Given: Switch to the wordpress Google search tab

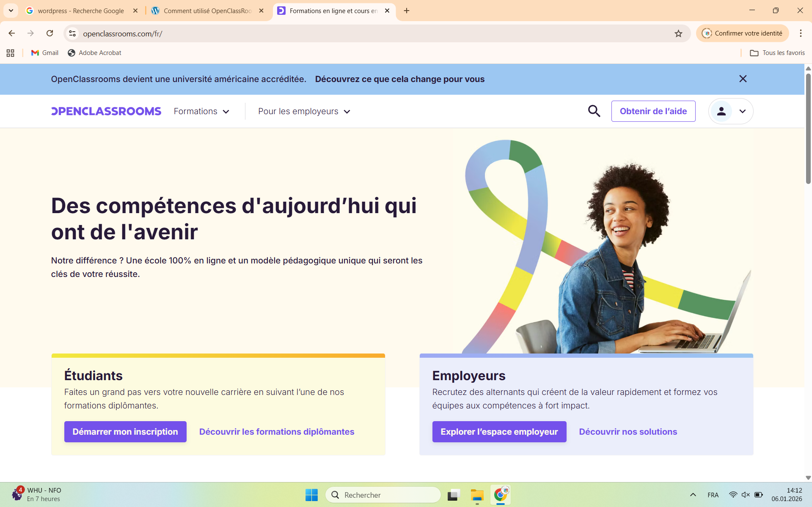Looking at the screenshot, I should click(80, 11).
